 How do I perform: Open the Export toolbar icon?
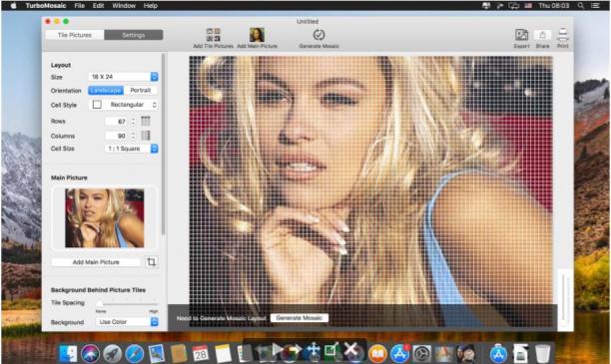point(521,35)
